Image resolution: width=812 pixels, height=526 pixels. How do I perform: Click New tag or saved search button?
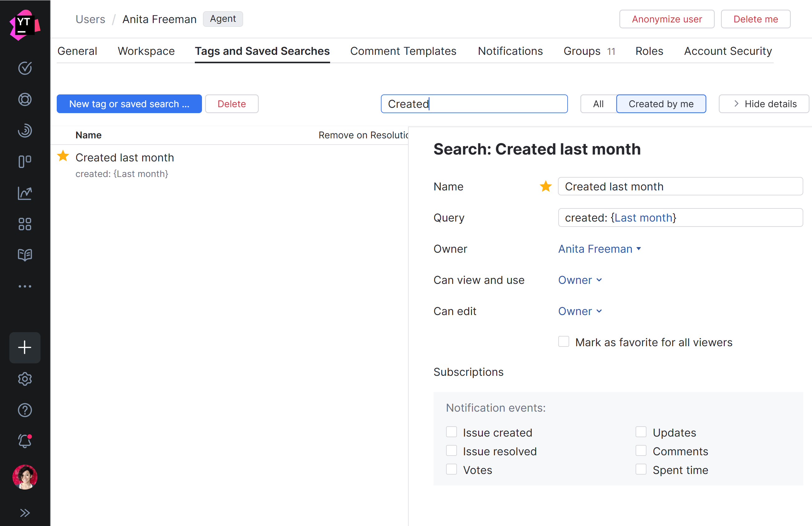click(129, 104)
